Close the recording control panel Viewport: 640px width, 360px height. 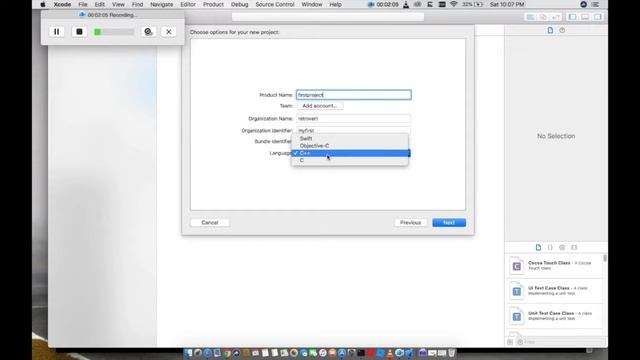click(169, 32)
